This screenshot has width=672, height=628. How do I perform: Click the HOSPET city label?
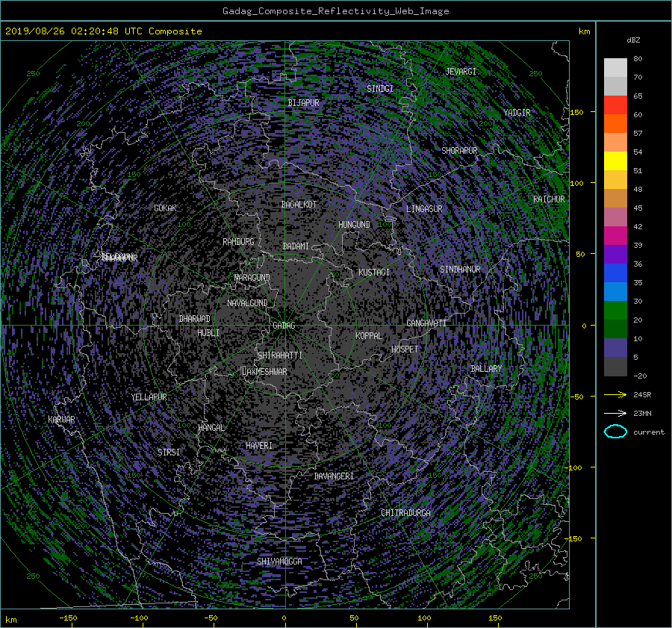click(x=405, y=349)
